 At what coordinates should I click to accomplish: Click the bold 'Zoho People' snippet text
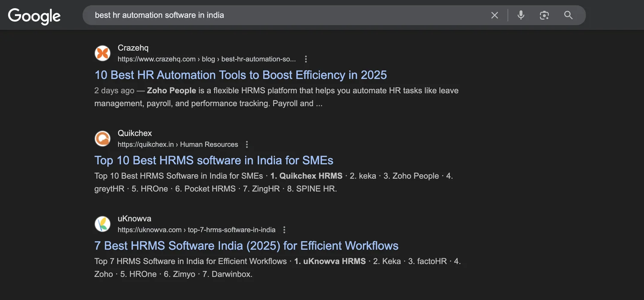pos(171,90)
